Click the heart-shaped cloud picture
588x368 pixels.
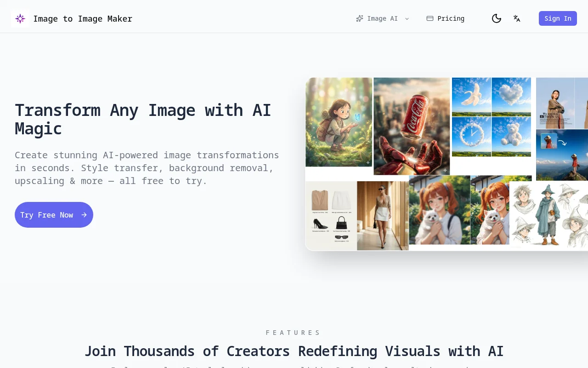point(511,97)
